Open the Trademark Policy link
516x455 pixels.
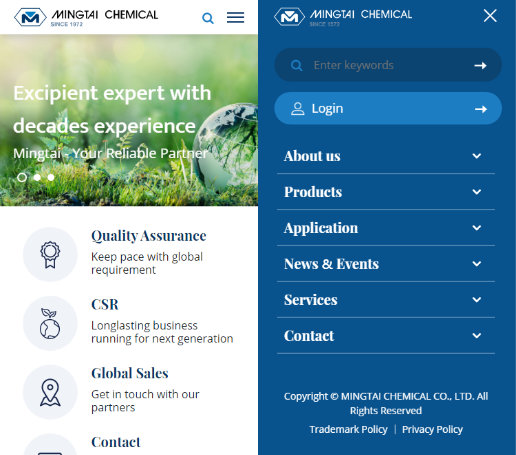pos(348,429)
